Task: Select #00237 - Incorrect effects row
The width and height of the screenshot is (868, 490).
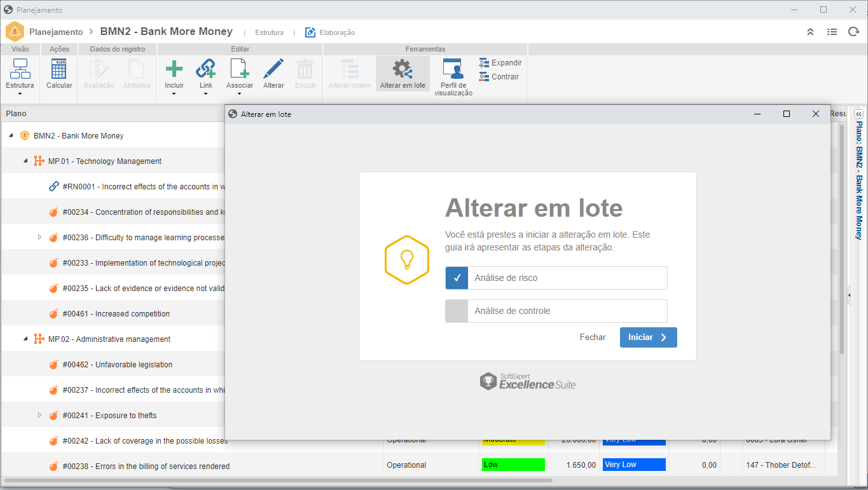Action: tap(113, 390)
